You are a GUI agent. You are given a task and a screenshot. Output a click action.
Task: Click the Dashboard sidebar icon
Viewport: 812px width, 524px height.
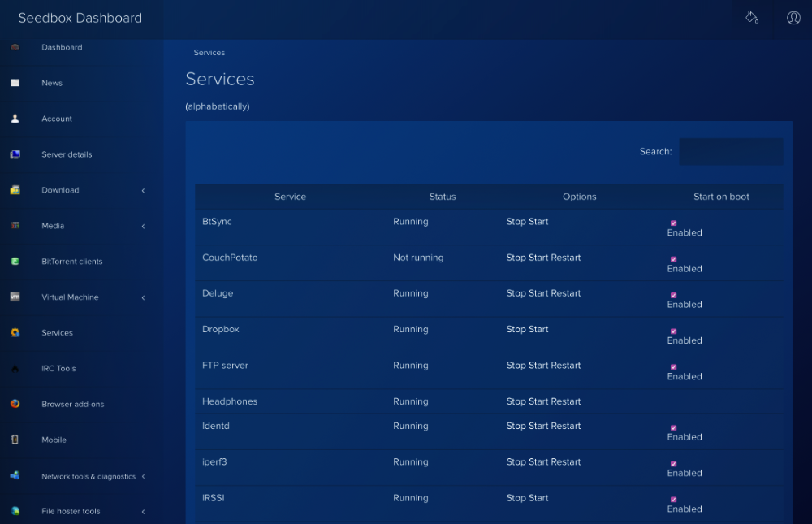tap(15, 47)
